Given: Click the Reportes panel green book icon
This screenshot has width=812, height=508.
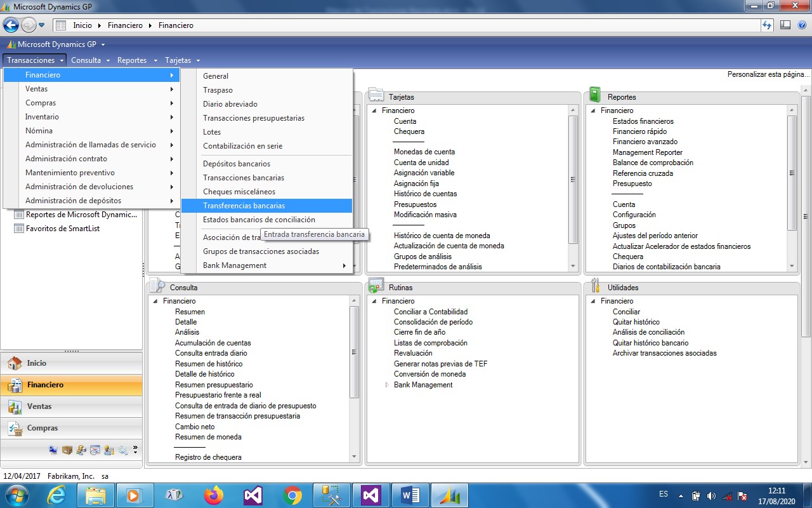Looking at the screenshot, I should (x=595, y=95).
